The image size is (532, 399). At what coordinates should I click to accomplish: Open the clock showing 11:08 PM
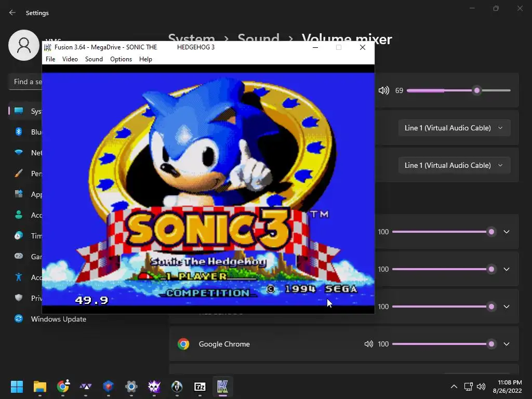507,387
